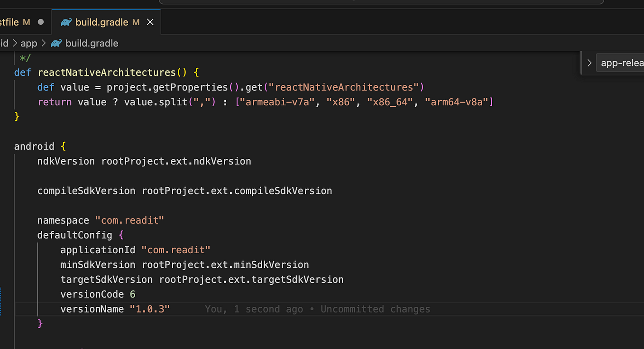Click the Gradle icon in the breadcrumb bar
Screen dimensions: 644x349
click(56, 43)
